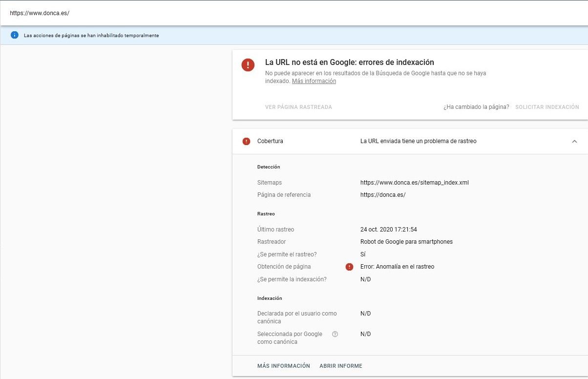Click the Sí value for crawl allowed

coord(363,254)
